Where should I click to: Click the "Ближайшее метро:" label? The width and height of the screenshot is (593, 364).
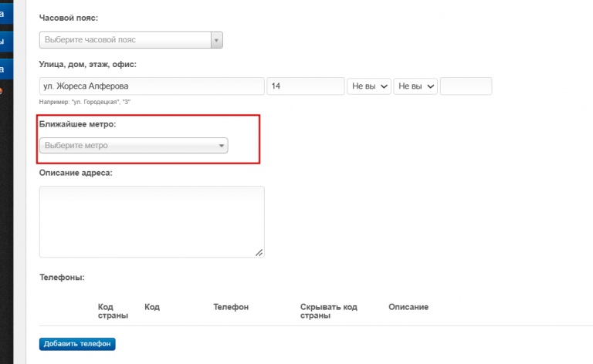[77, 124]
